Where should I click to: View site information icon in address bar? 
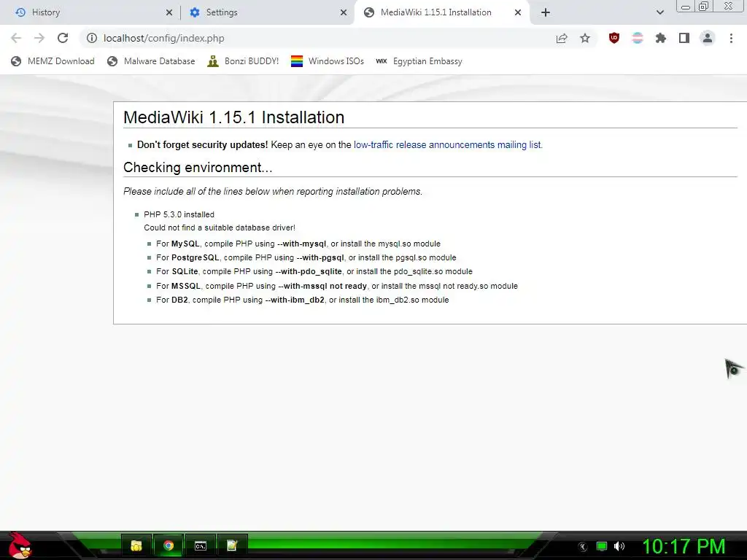(92, 38)
